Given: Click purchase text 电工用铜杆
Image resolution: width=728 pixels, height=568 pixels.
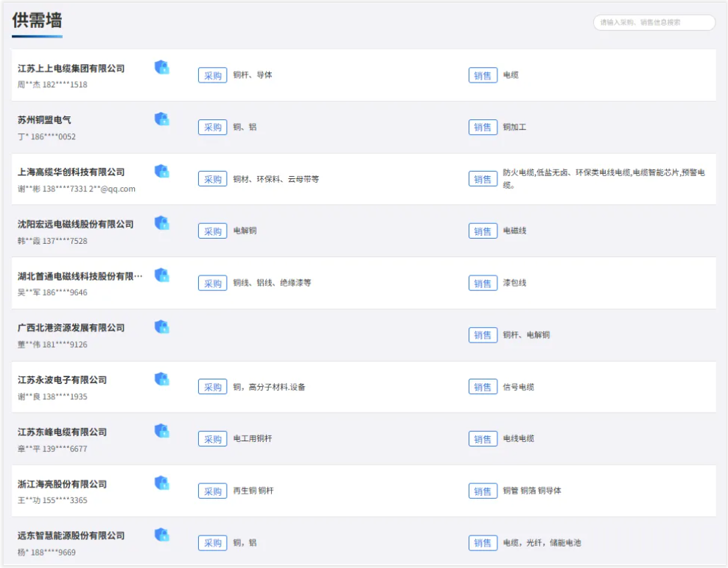Looking at the screenshot, I should click(x=253, y=438).
